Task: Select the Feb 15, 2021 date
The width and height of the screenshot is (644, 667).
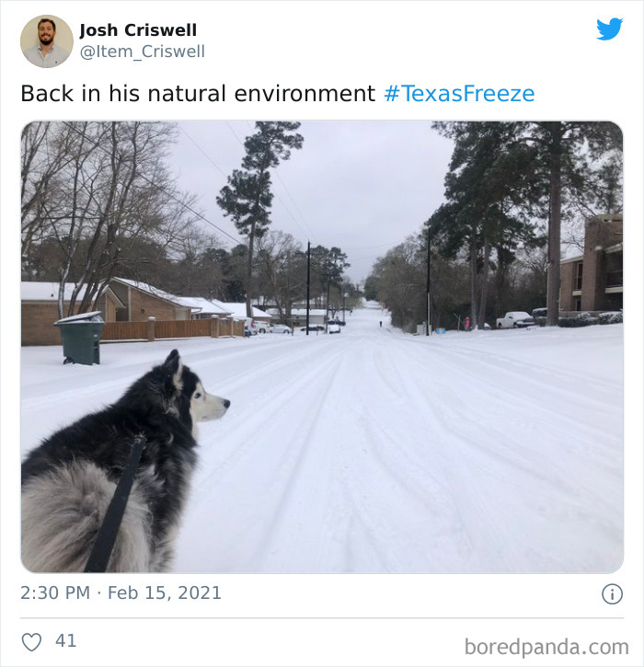Action: point(164,593)
